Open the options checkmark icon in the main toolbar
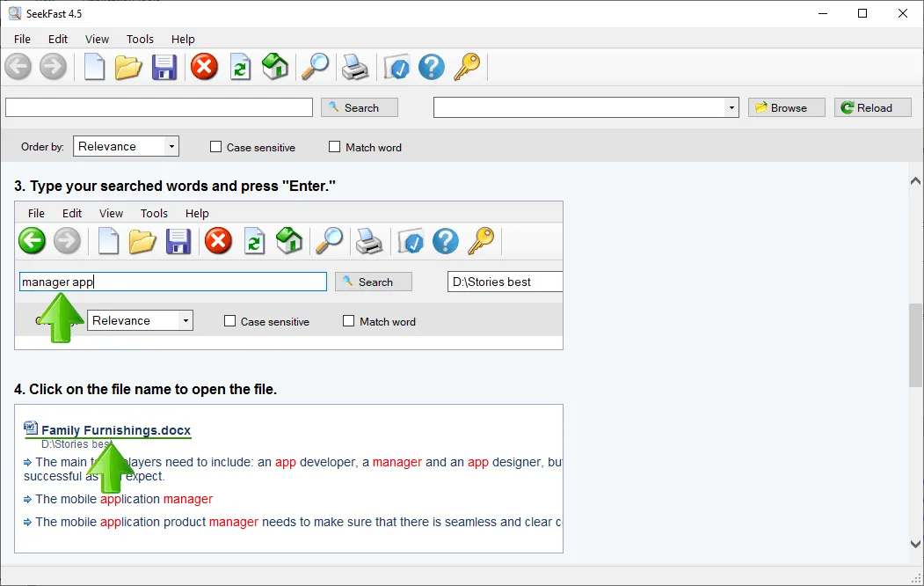The width and height of the screenshot is (924, 586). tap(397, 67)
